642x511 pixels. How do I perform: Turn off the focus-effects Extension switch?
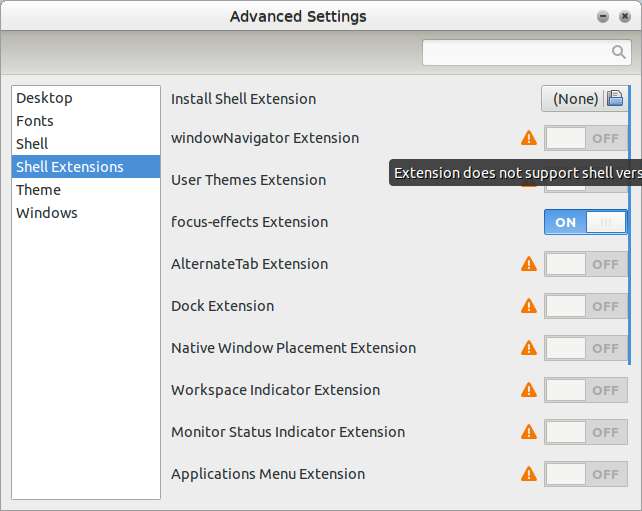(585, 222)
